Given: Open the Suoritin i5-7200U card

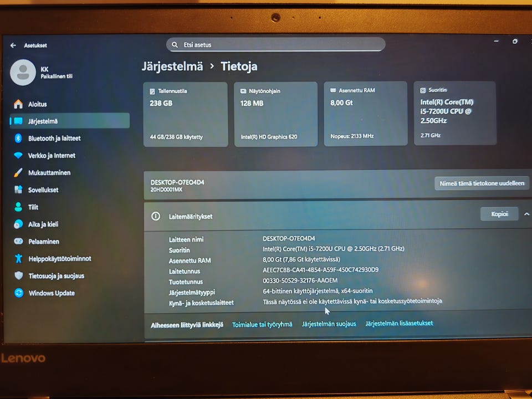Looking at the screenshot, I should [456, 113].
